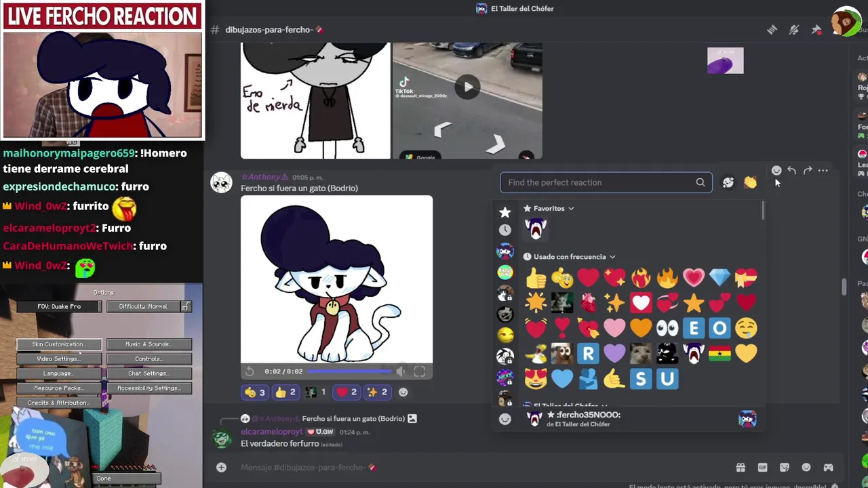Pick the heart on fire emoji
Image resolution: width=868 pixels, height=488 pixels.
click(641, 277)
